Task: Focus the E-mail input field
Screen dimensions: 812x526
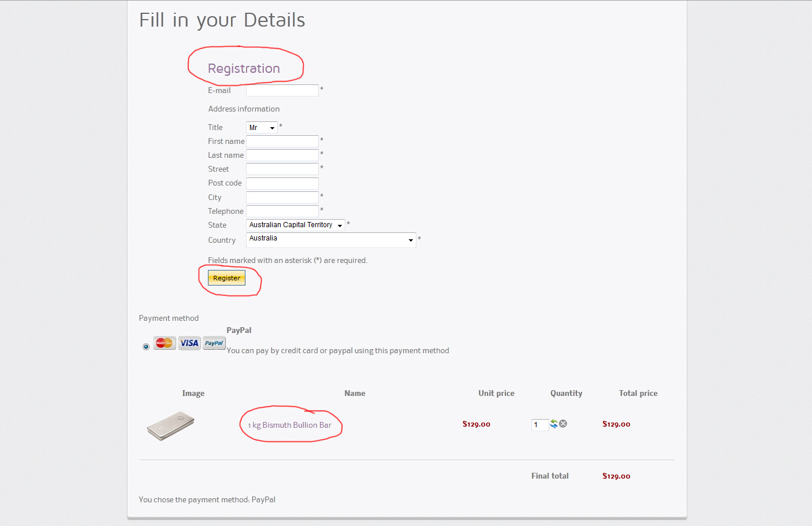Action: (x=282, y=90)
